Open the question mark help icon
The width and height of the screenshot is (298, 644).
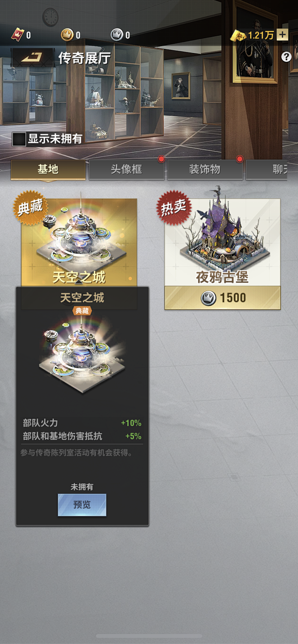pyautogui.click(x=286, y=57)
